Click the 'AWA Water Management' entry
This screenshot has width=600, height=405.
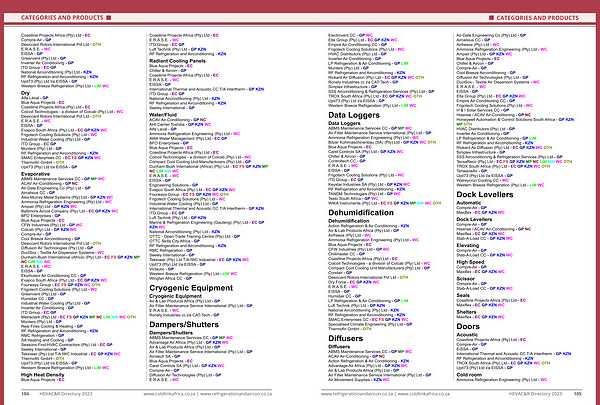click(x=188, y=139)
